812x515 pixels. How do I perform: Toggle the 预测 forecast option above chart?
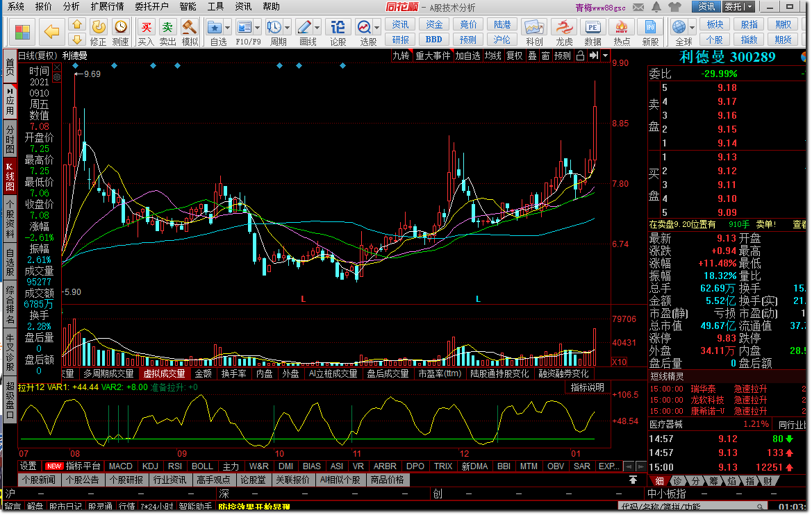(563, 56)
